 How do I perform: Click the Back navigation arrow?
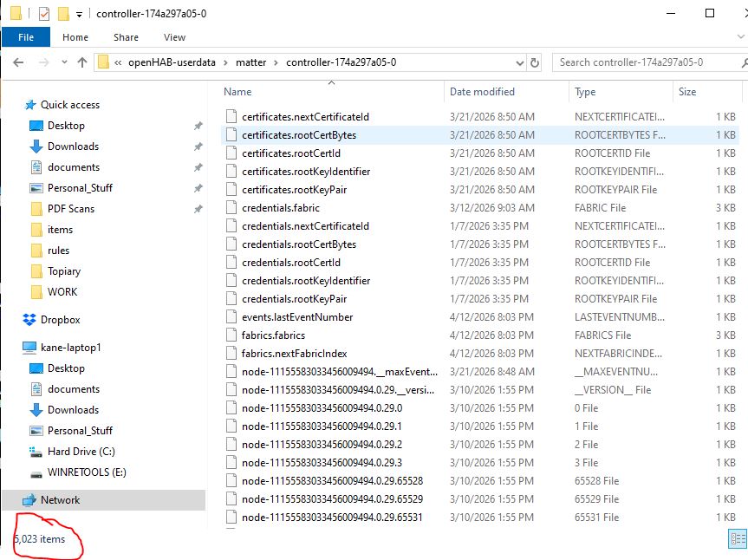pyautogui.click(x=18, y=62)
